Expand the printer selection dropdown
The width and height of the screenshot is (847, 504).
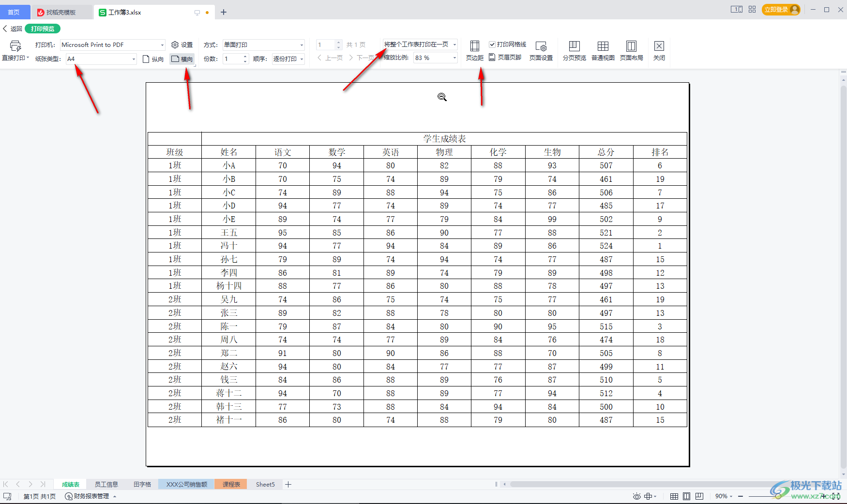[162, 45]
